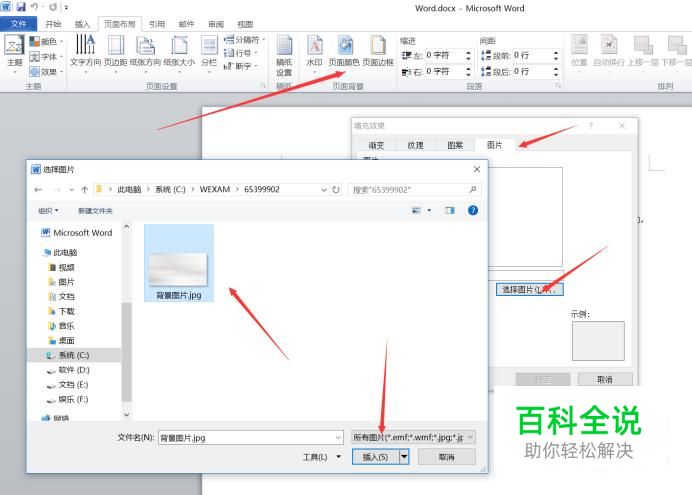Open theme Effects (效果) menu

tap(45, 71)
